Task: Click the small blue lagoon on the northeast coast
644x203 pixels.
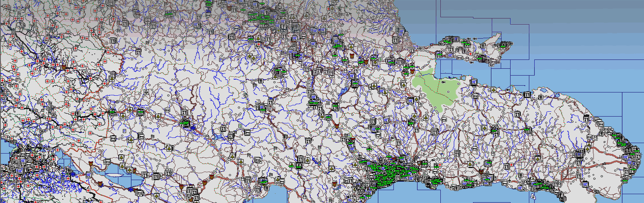Action: (543, 90)
